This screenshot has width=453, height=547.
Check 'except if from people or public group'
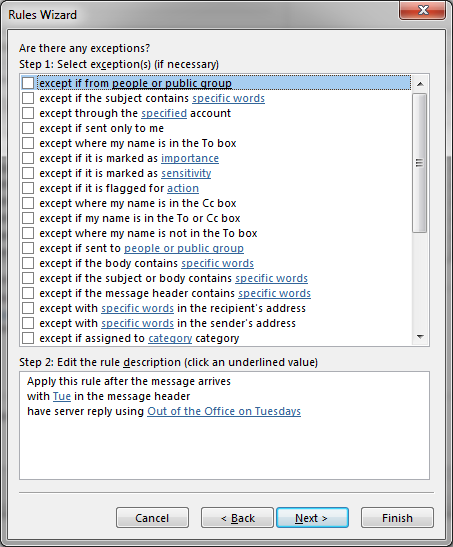click(28, 83)
